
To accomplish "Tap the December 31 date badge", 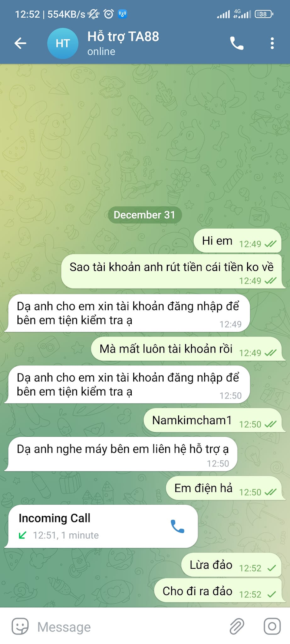I will tap(145, 215).
